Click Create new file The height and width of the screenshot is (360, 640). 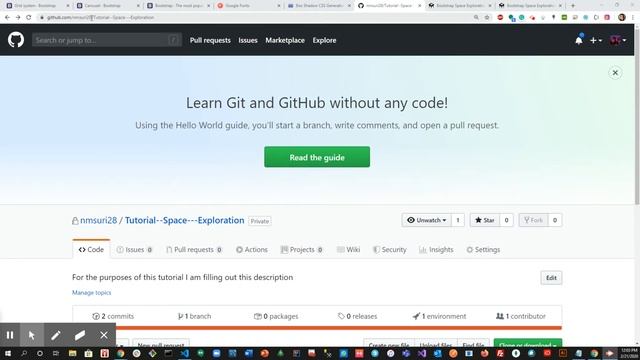pyautogui.click(x=389, y=344)
